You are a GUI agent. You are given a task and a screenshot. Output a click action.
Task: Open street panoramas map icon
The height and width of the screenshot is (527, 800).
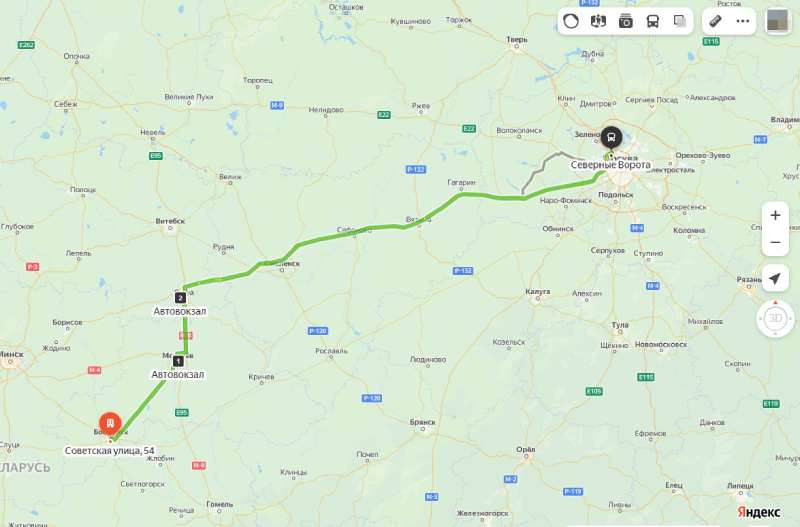click(x=598, y=21)
